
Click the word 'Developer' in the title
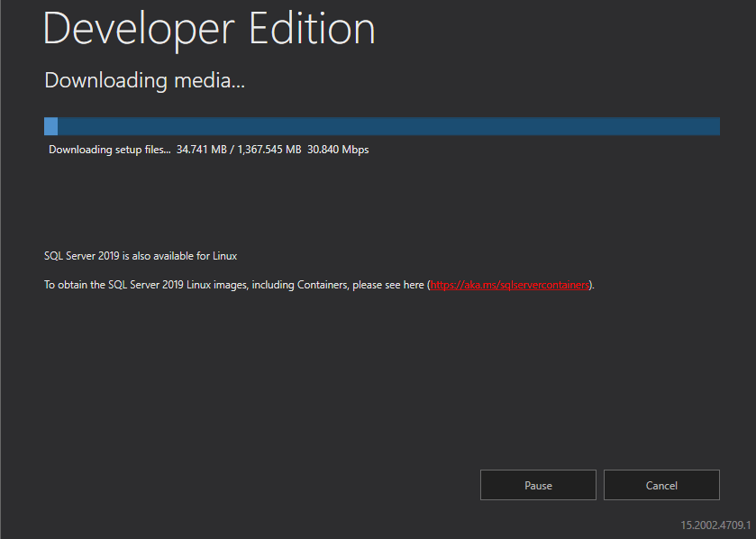pos(139,29)
